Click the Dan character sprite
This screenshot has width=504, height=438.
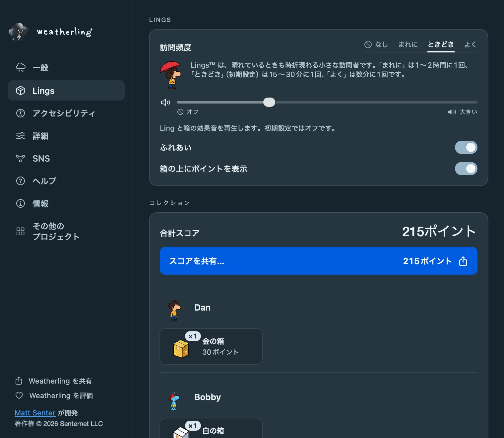[x=174, y=311]
